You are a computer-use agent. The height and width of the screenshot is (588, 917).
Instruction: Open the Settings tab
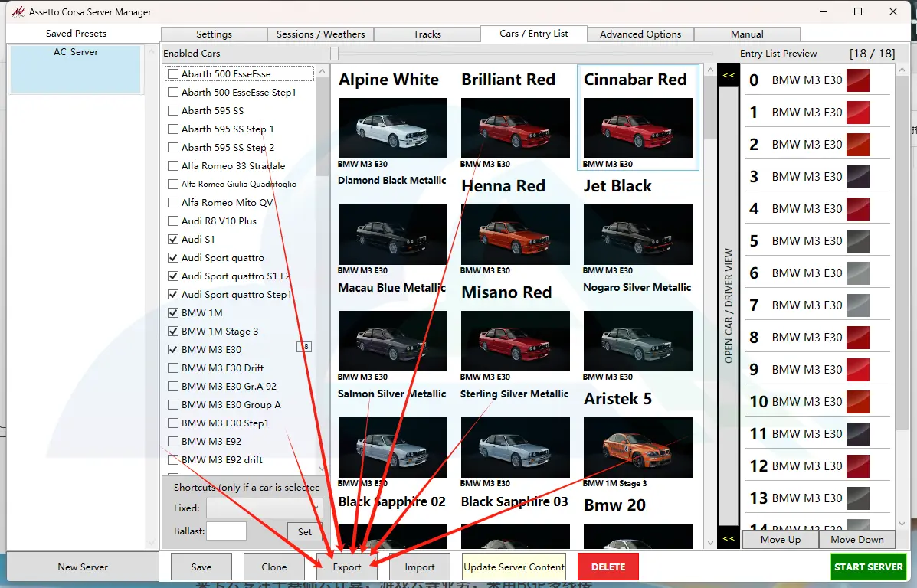pos(214,34)
